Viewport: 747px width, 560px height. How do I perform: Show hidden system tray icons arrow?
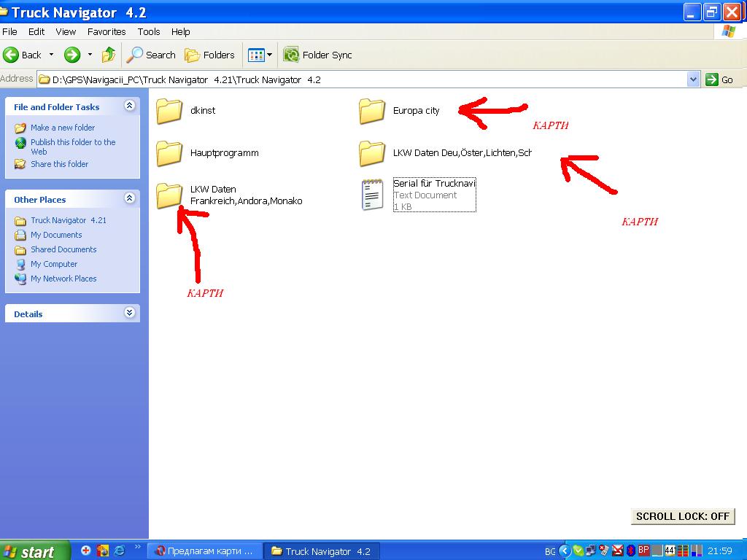[565, 551]
